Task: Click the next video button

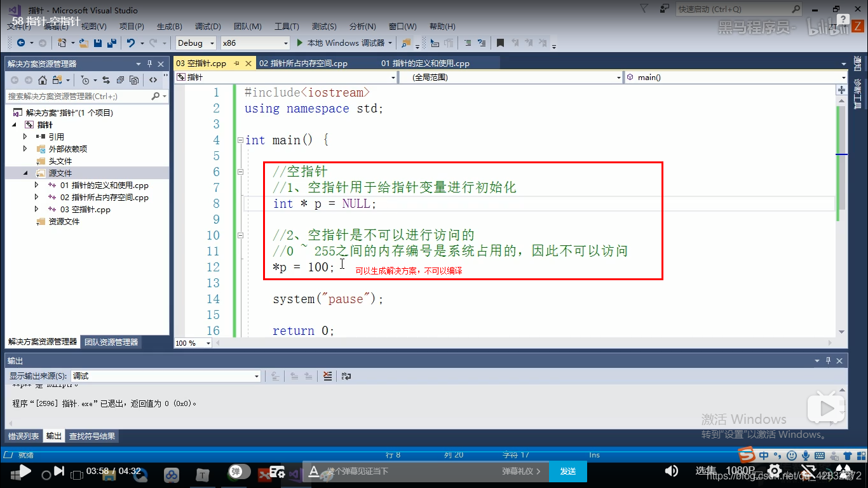Action: click(x=58, y=471)
